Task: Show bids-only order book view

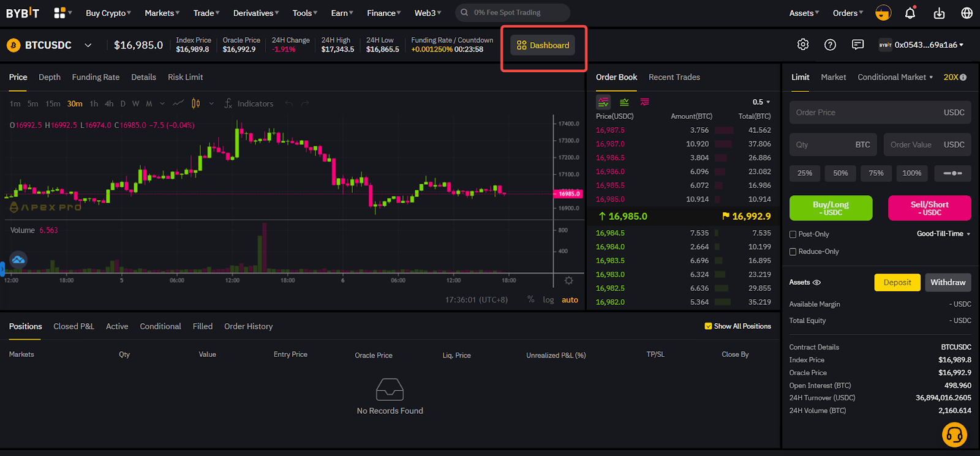Action: point(624,102)
